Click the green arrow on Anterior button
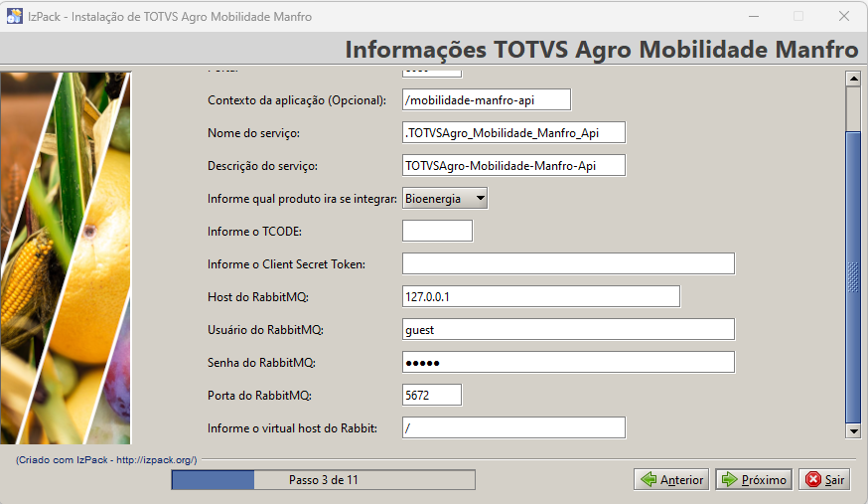868x504 pixels. (x=649, y=479)
